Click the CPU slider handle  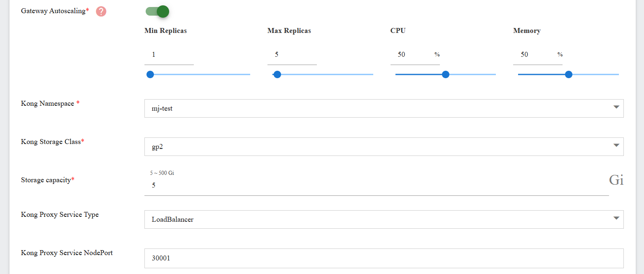pos(446,74)
